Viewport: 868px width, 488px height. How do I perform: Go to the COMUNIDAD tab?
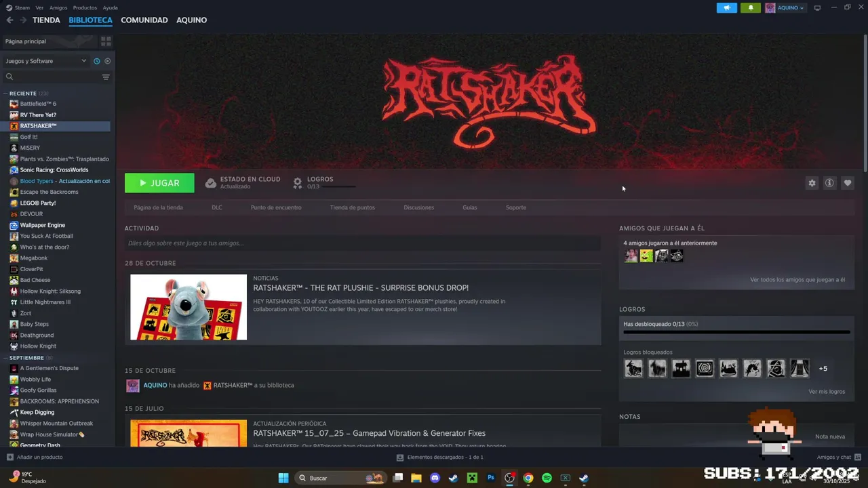point(144,20)
